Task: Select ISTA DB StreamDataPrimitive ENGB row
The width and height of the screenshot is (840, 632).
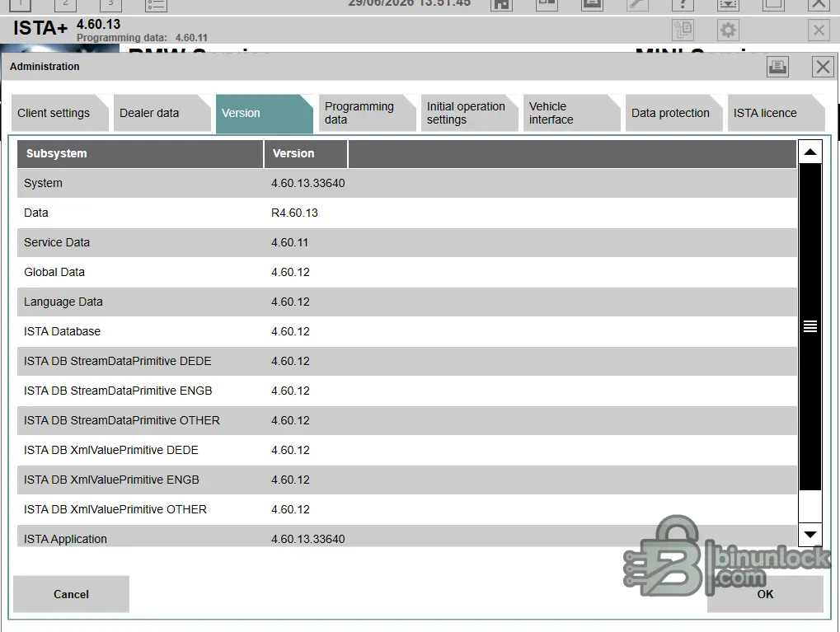Action: coord(407,391)
